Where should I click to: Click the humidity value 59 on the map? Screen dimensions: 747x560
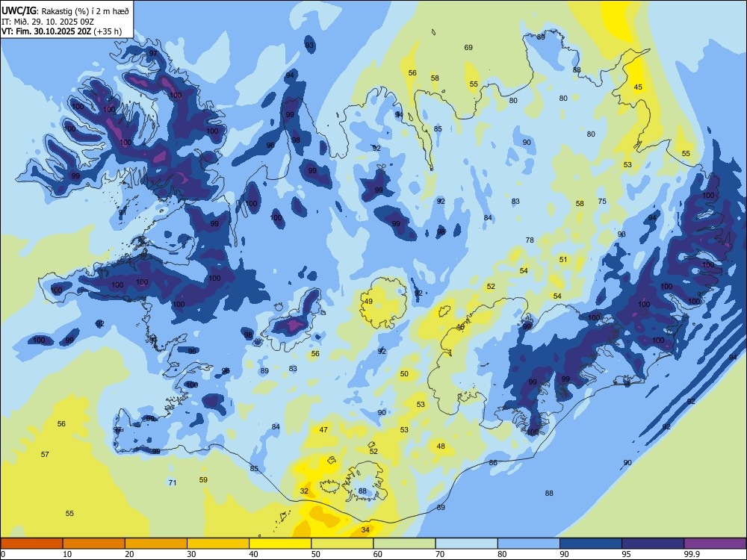(x=203, y=479)
